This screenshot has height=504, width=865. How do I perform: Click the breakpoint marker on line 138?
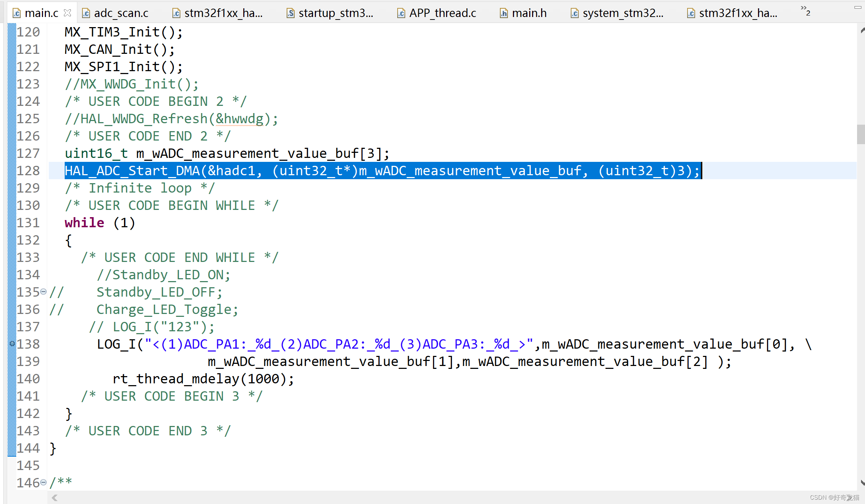click(12, 344)
